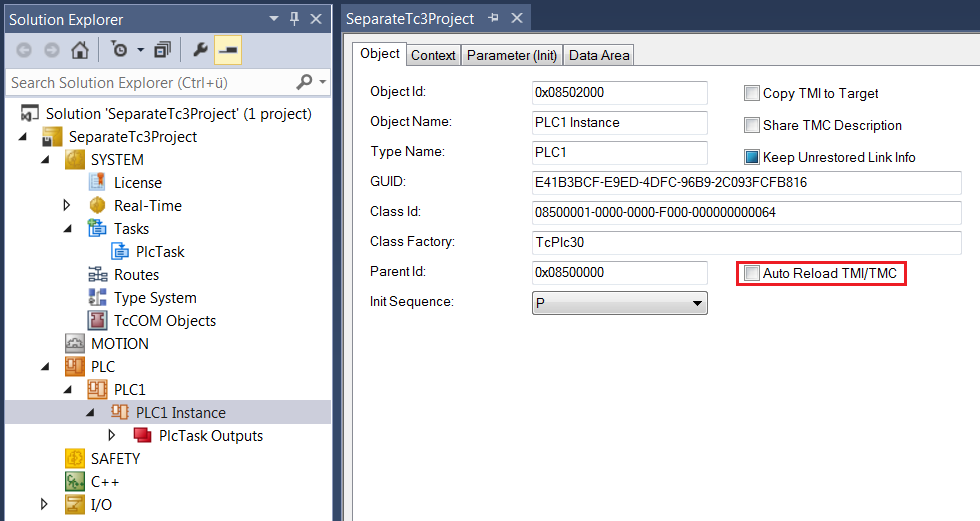Collapse the PLC tree node
This screenshot has height=521, width=980.
(x=45, y=367)
